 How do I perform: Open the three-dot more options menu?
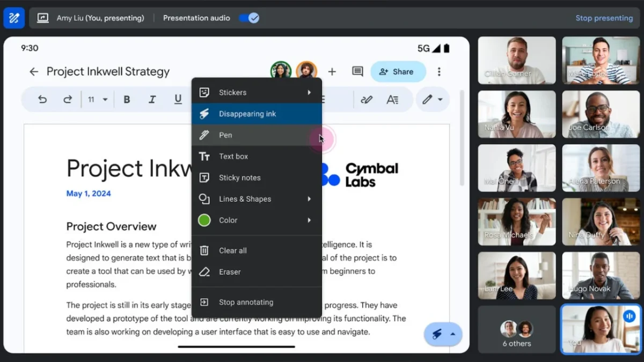point(439,71)
